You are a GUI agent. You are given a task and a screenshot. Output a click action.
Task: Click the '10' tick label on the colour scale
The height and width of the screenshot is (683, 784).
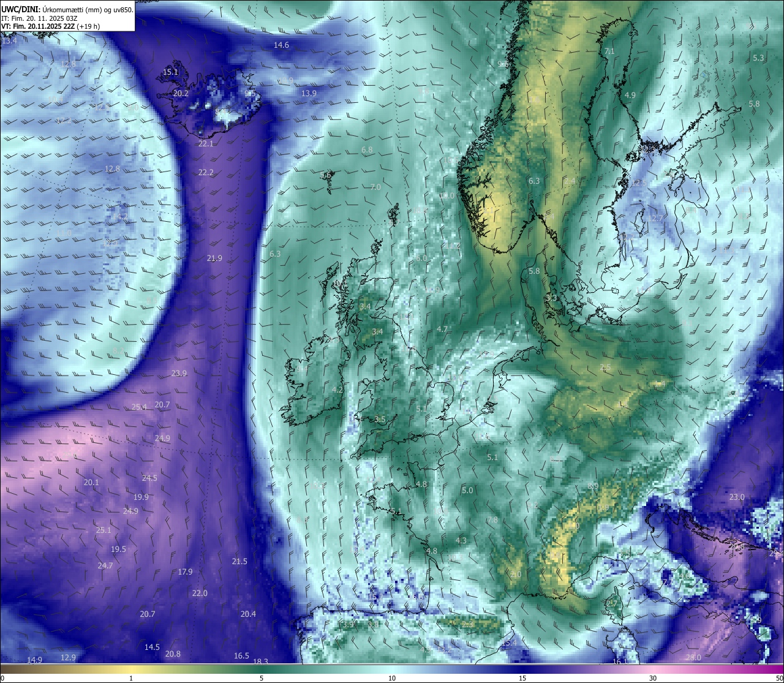coord(392,678)
